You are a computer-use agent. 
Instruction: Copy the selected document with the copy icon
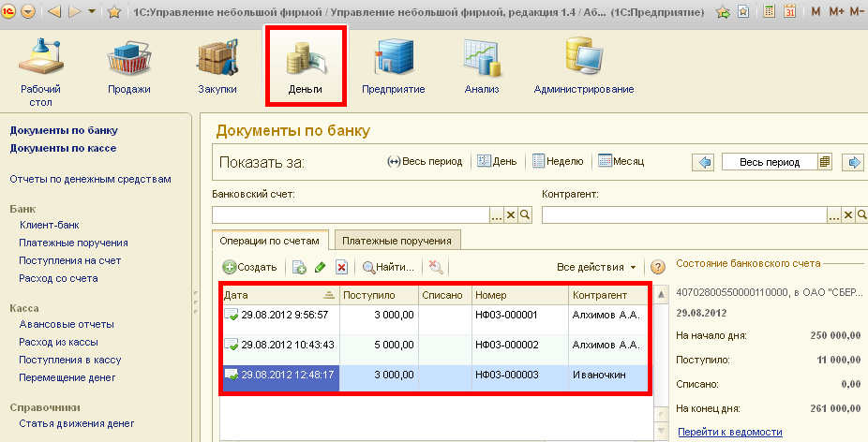click(x=299, y=267)
